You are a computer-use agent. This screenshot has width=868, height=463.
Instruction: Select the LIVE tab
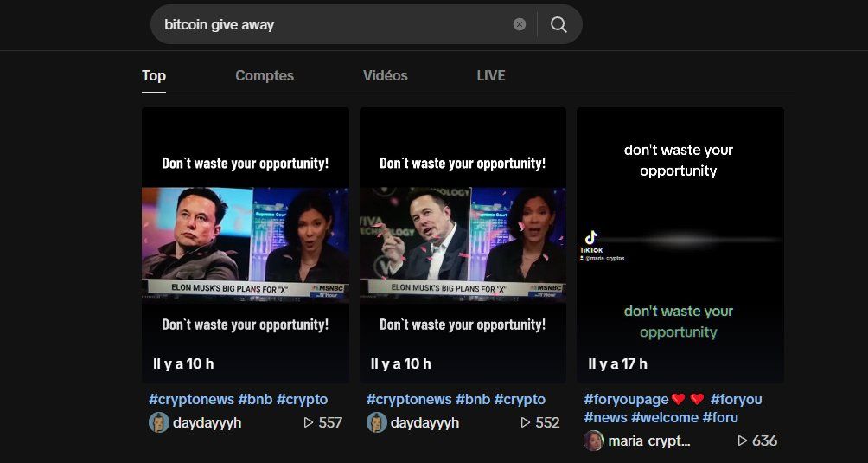click(x=490, y=75)
